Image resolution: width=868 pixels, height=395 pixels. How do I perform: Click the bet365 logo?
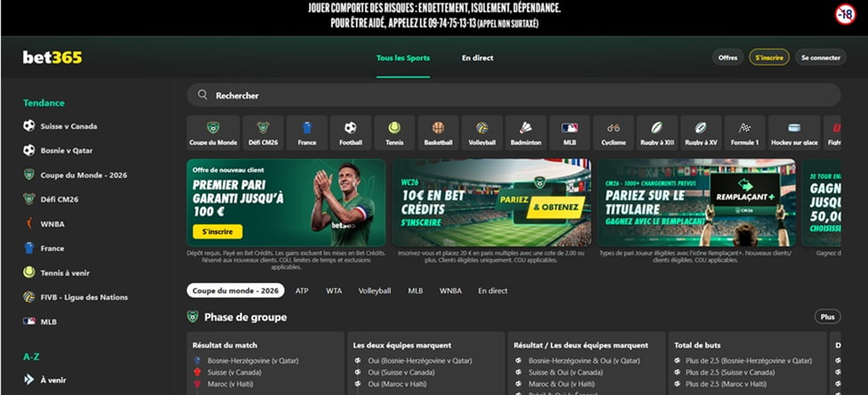point(52,58)
